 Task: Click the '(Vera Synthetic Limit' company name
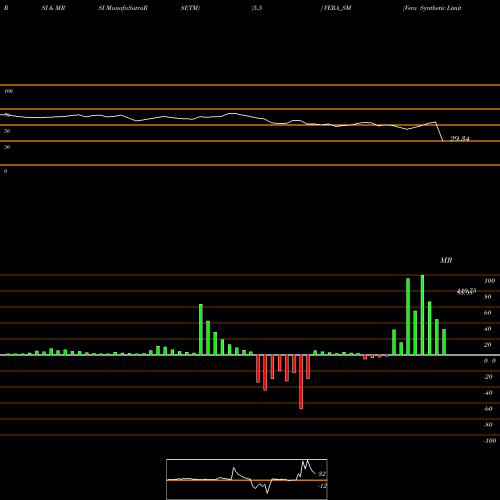point(432,8)
